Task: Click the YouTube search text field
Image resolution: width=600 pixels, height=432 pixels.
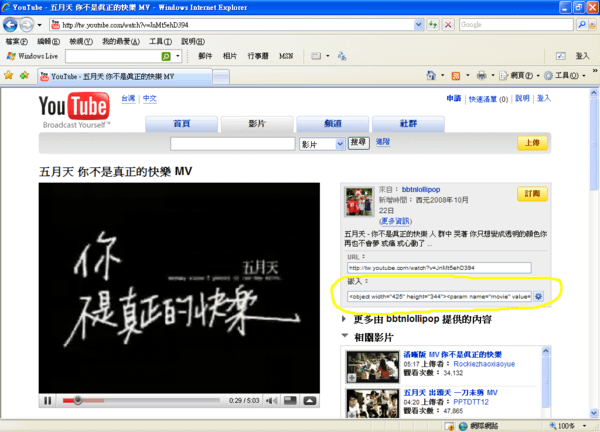Action: click(x=233, y=143)
